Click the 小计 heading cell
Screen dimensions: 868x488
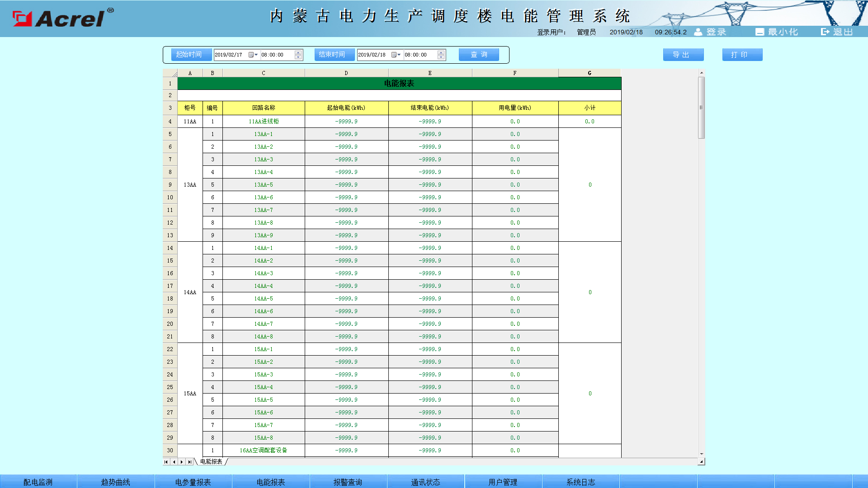point(590,108)
